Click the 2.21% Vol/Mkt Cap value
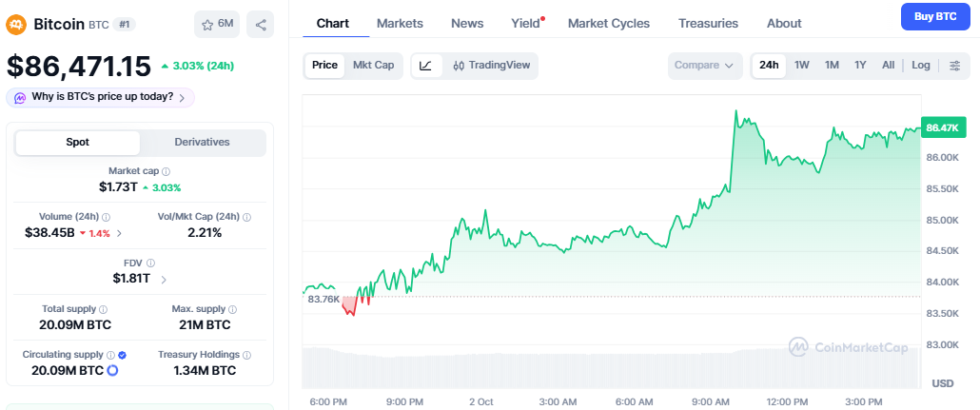The width and height of the screenshot is (980, 410). click(x=205, y=233)
